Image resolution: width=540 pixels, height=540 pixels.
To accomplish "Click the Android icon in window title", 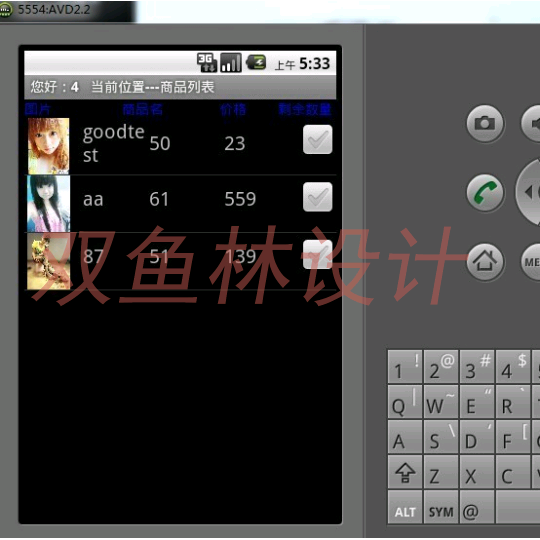I will [6, 10].
